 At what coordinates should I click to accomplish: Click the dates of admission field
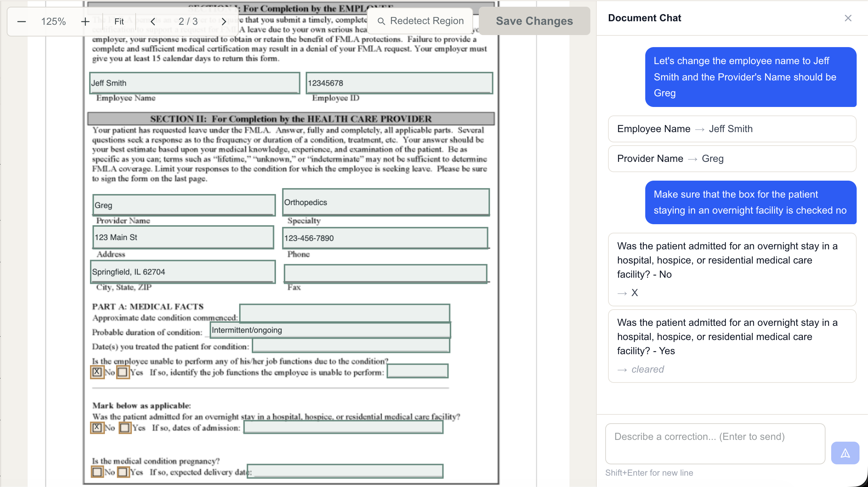(344, 427)
